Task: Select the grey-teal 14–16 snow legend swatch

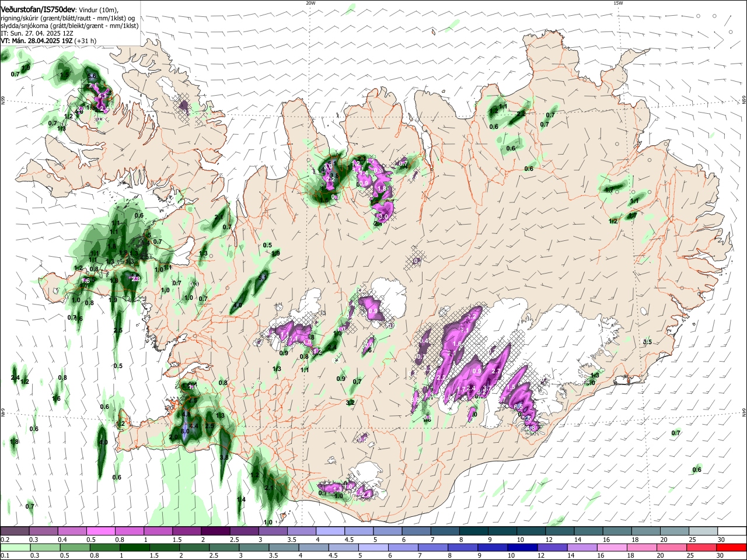Action: coord(589,531)
